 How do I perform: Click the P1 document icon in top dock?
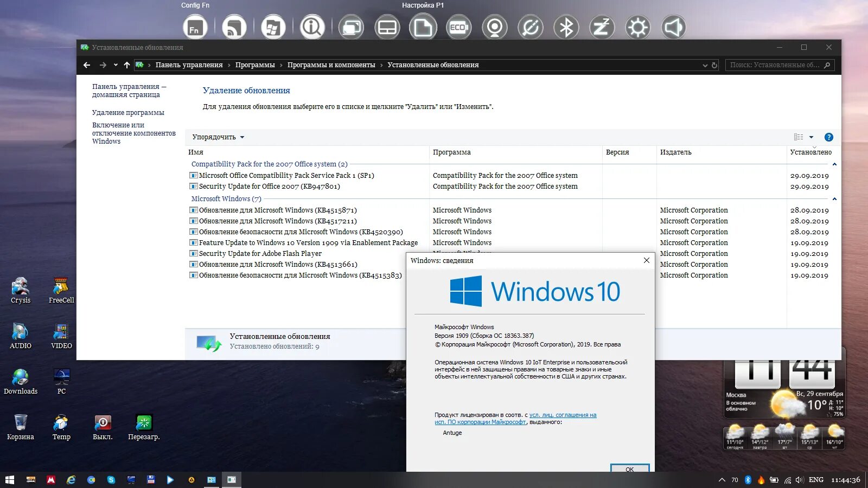click(423, 27)
